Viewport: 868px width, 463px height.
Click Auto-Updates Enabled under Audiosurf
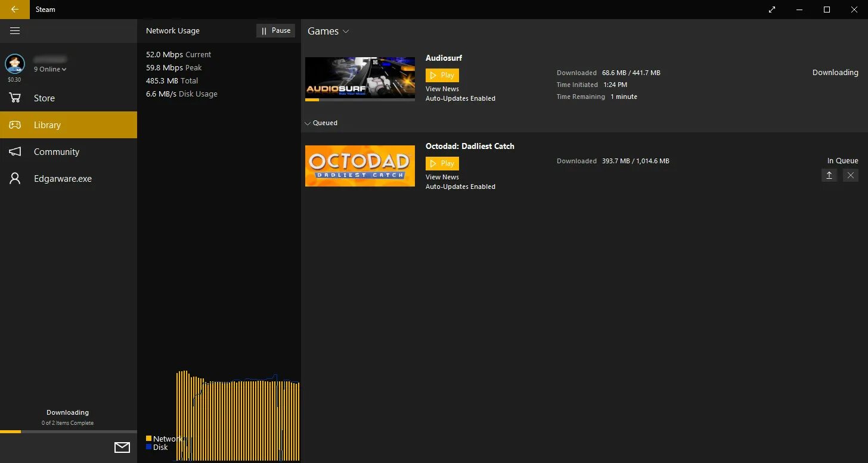pyautogui.click(x=460, y=99)
